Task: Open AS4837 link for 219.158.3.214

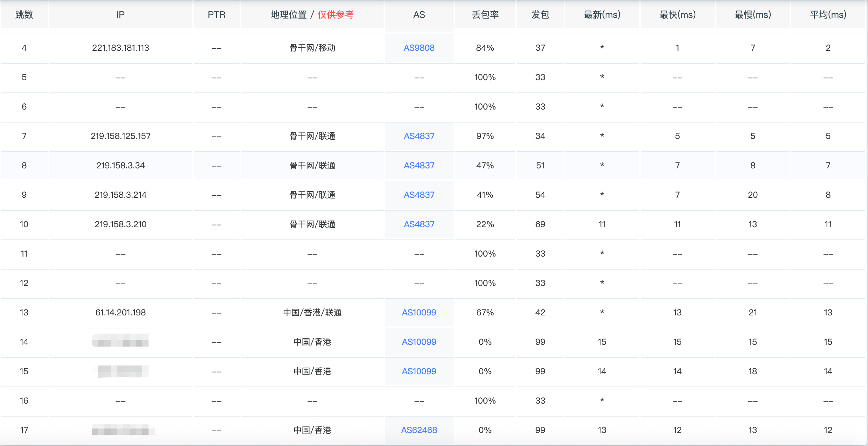Action: (419, 195)
